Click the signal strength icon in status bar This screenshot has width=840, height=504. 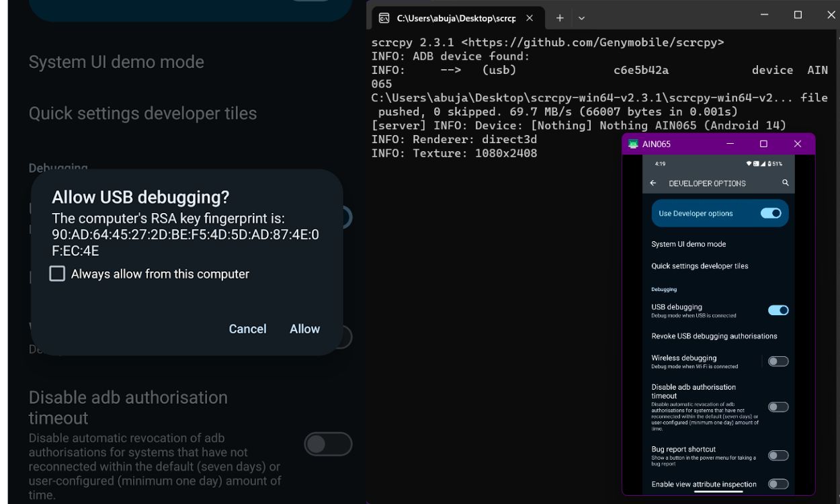[x=763, y=163]
